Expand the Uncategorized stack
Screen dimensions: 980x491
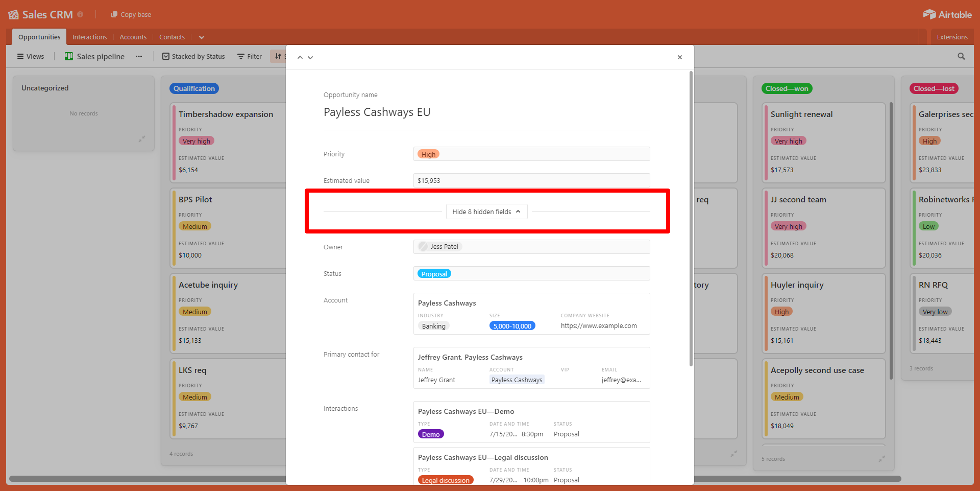[x=142, y=138]
